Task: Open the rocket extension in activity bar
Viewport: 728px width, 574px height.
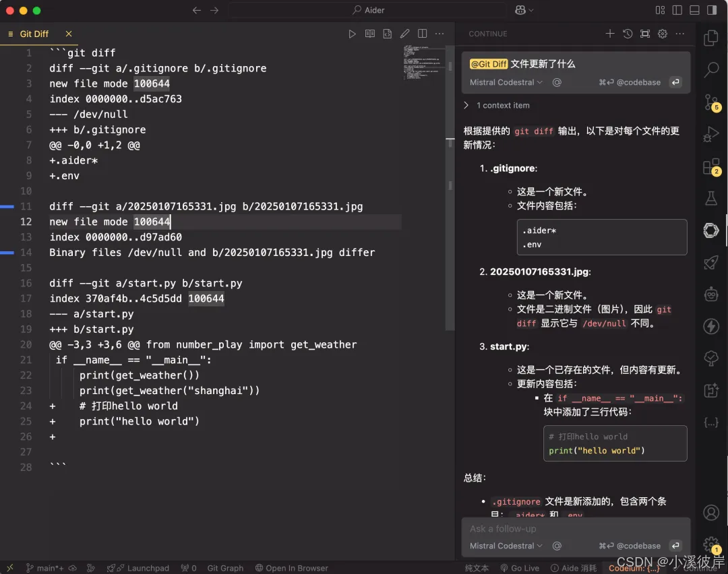Action: pos(711,262)
